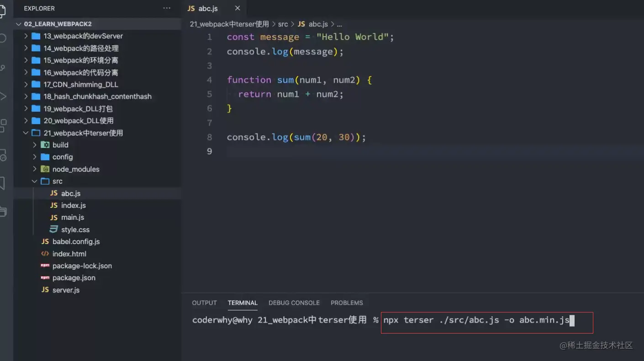The width and height of the screenshot is (644, 361).
Task: Switch to the TERMINAL panel tab
Action: pos(243,303)
